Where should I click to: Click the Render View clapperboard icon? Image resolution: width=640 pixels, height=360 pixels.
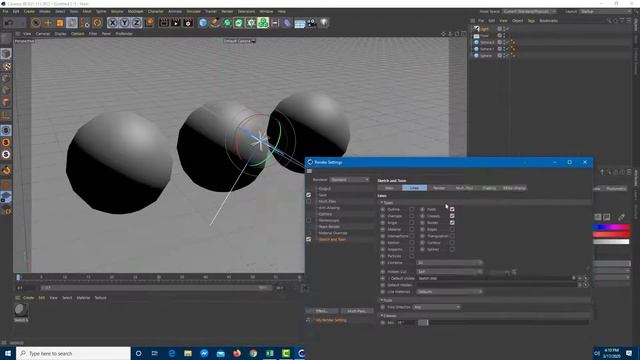click(164, 23)
